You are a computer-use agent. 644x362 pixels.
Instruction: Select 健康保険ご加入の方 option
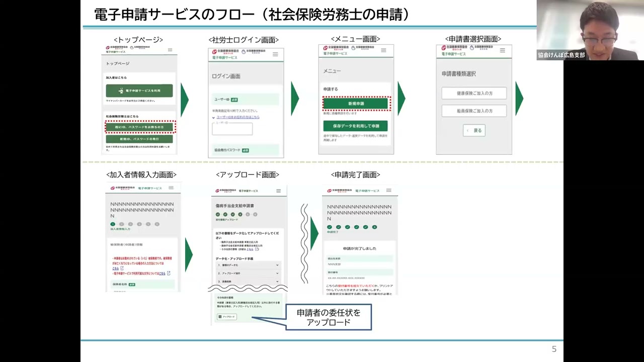[x=474, y=94]
